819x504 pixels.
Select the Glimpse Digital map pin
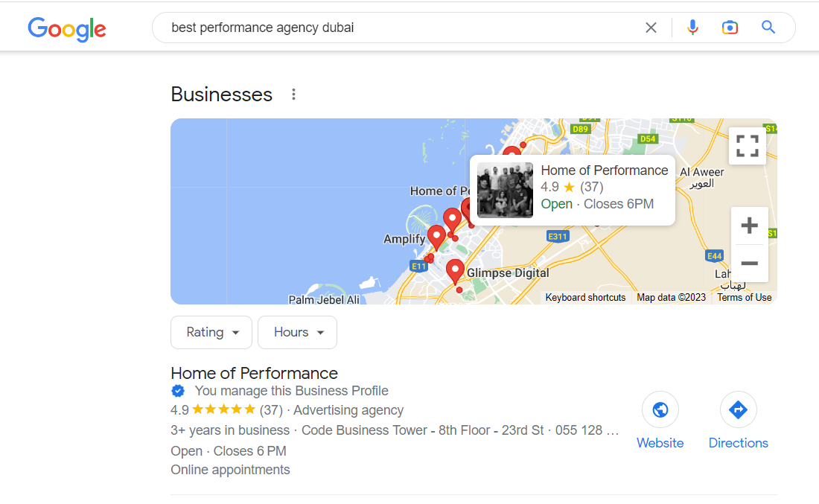tap(455, 272)
